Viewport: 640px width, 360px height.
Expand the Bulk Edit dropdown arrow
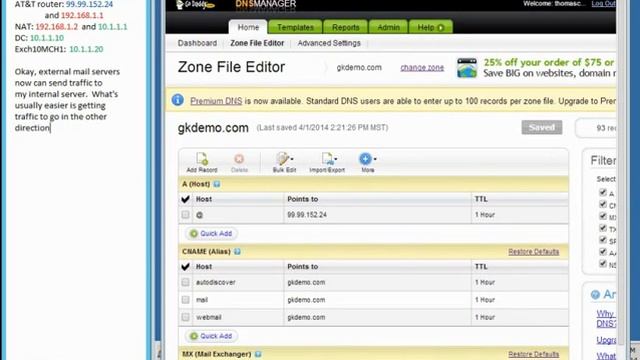click(x=292, y=159)
